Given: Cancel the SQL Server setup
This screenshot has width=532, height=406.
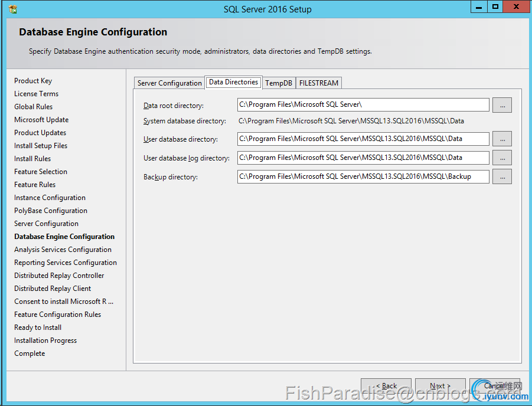Looking at the screenshot, I should (x=495, y=386).
